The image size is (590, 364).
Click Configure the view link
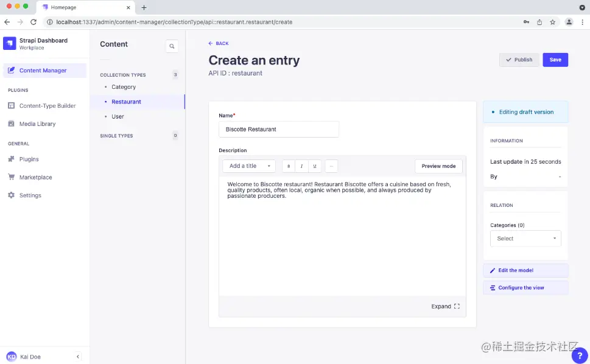(x=525, y=288)
